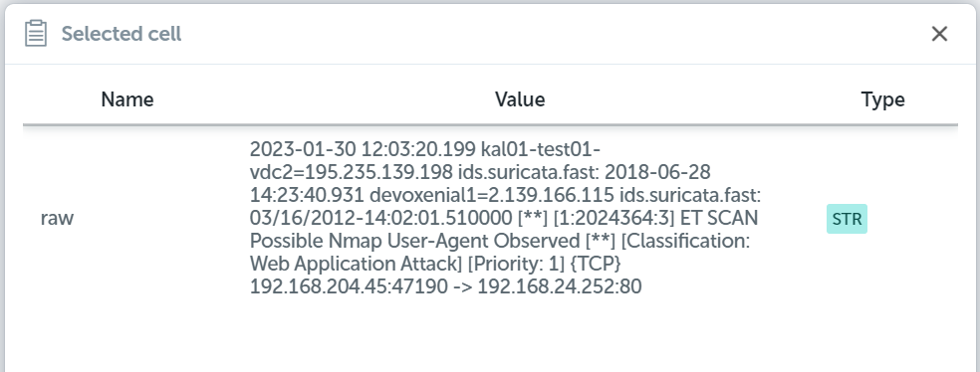Click the devoxenial1=2.139.166.115 host text
980x372 pixels.
[x=492, y=195]
